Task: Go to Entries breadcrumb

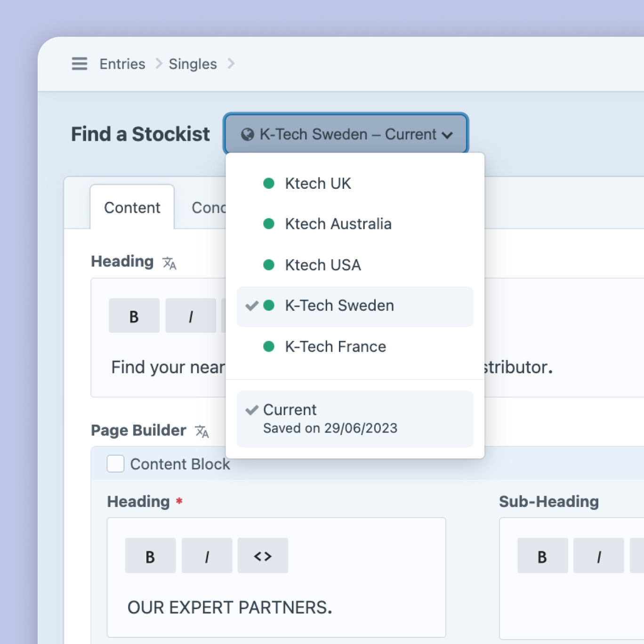Action: point(122,64)
